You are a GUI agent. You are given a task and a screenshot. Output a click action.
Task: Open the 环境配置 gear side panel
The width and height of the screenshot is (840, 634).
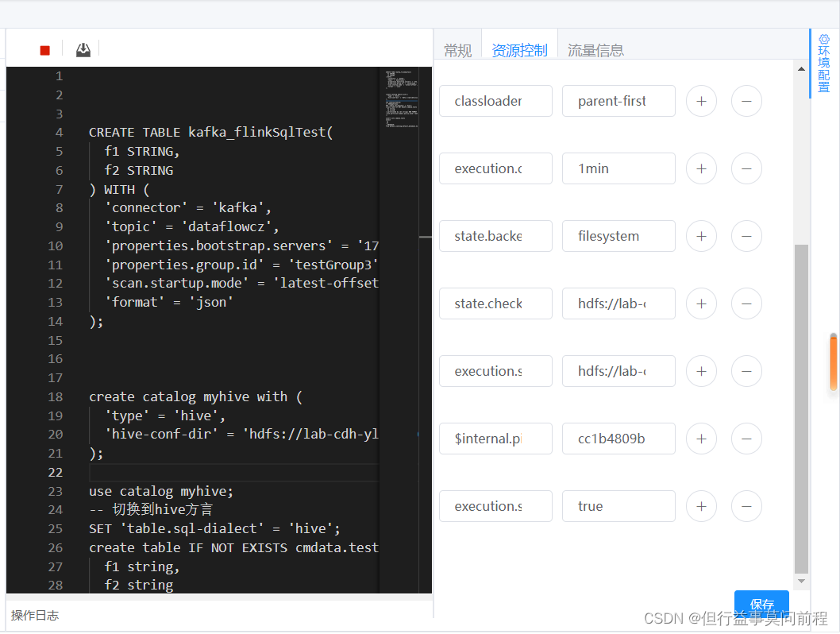[824, 64]
